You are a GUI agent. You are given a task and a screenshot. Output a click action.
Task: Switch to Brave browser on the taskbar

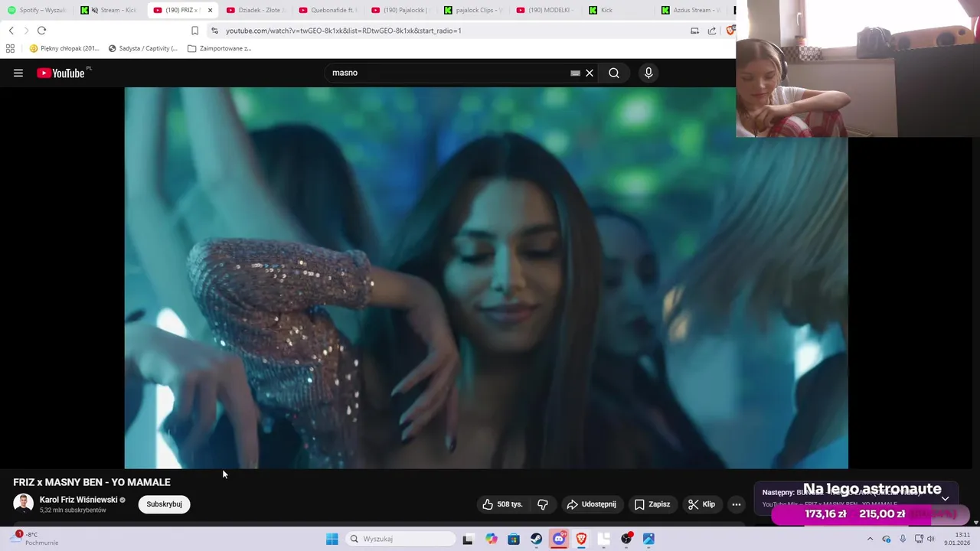point(581,539)
